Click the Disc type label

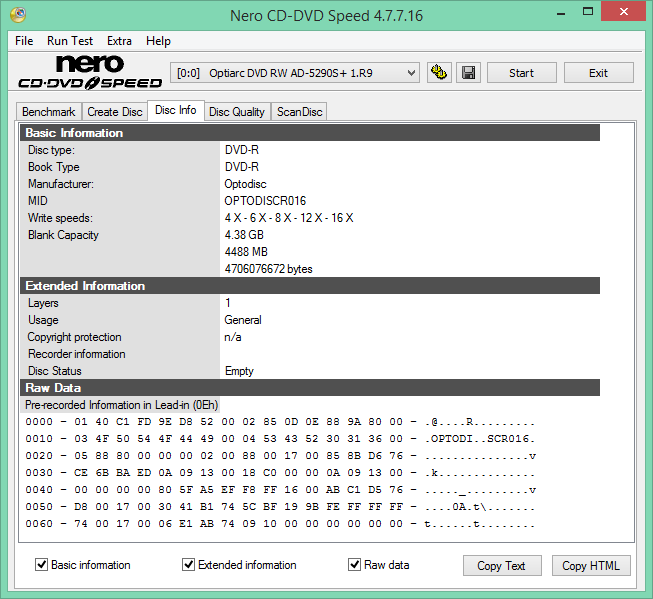click(x=51, y=150)
